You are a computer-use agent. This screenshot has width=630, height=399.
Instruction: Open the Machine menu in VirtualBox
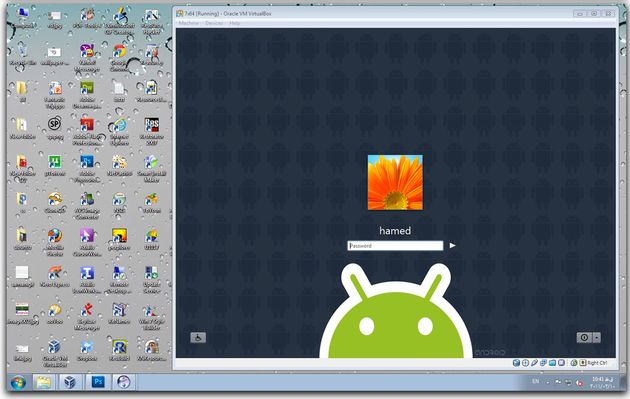click(188, 23)
